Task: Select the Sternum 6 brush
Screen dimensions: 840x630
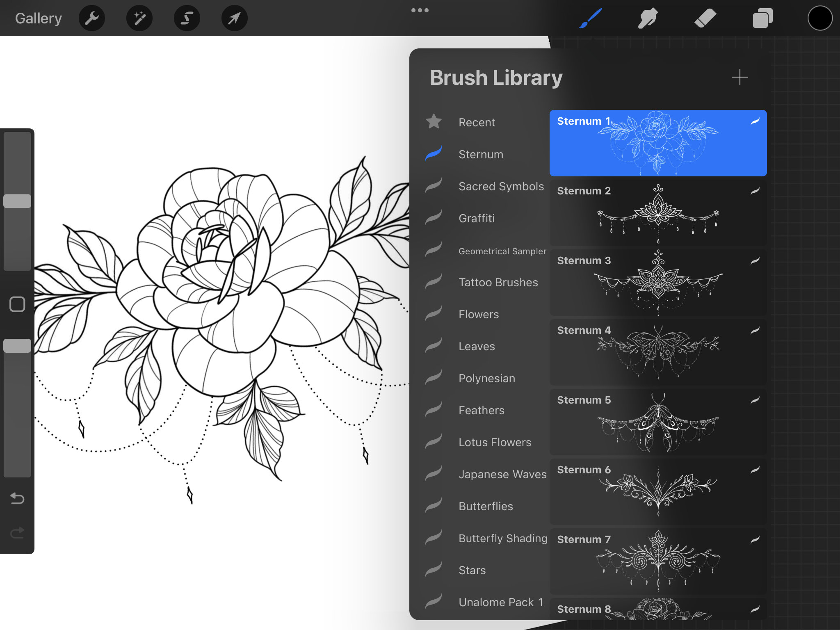Action: 658,491
